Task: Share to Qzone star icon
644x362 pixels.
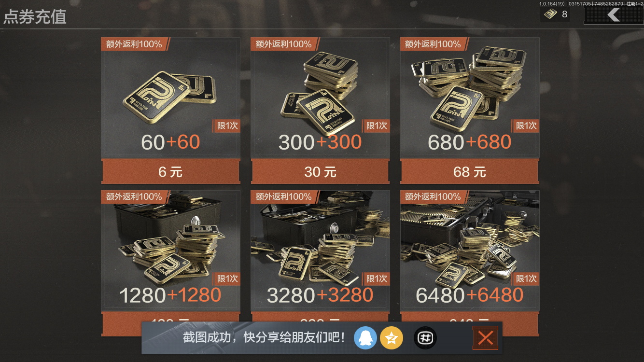Action: (392, 338)
